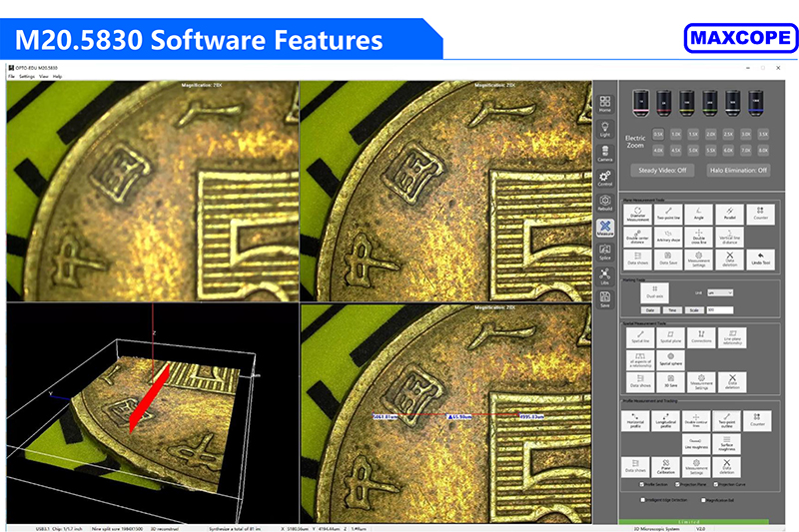
Task: Click the Scale marking button
Action: tap(694, 310)
